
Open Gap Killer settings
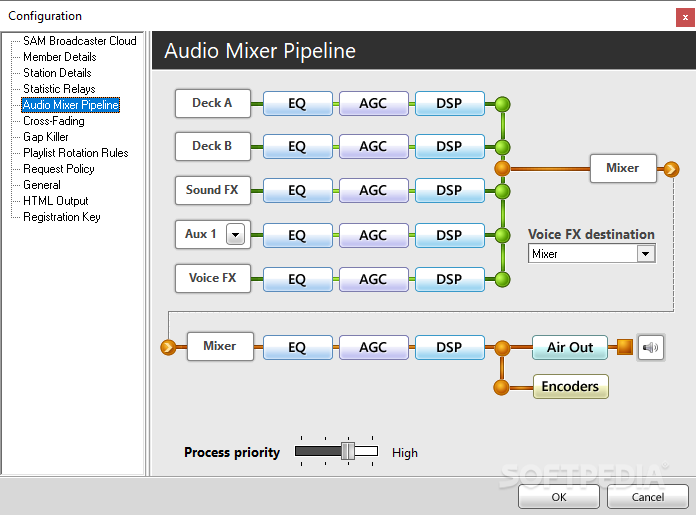click(46, 137)
